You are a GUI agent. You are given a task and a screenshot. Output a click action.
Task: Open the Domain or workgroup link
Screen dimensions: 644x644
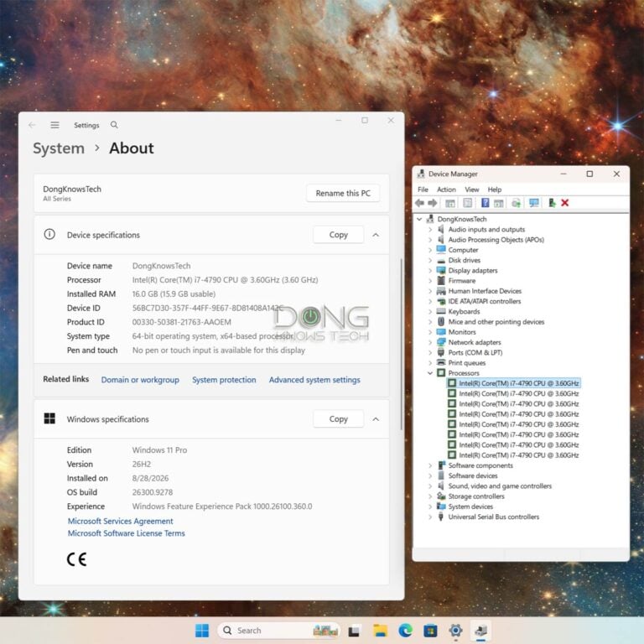[140, 380]
